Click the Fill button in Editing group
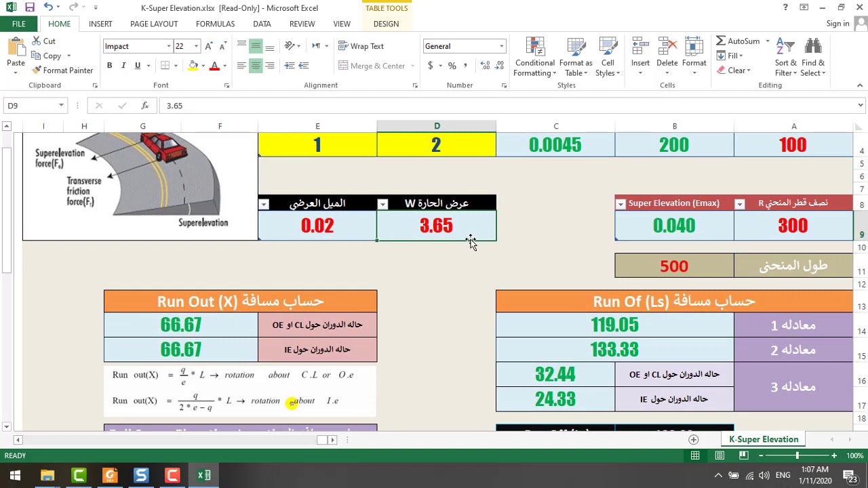Screen dimensions: 868x488 click(730, 56)
